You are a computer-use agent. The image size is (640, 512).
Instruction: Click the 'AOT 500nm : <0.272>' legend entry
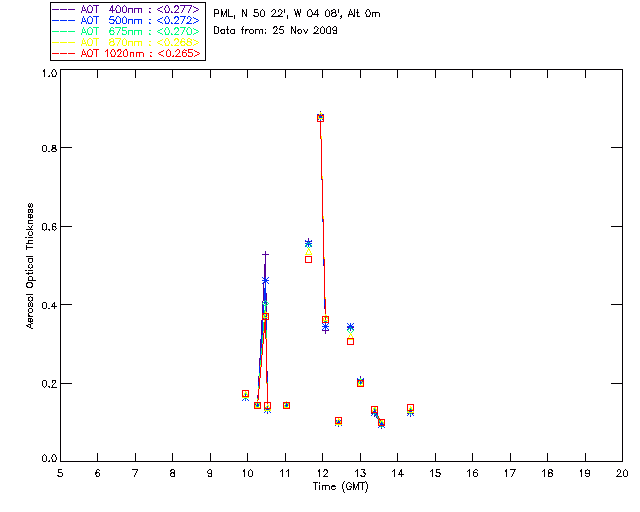pos(127,20)
